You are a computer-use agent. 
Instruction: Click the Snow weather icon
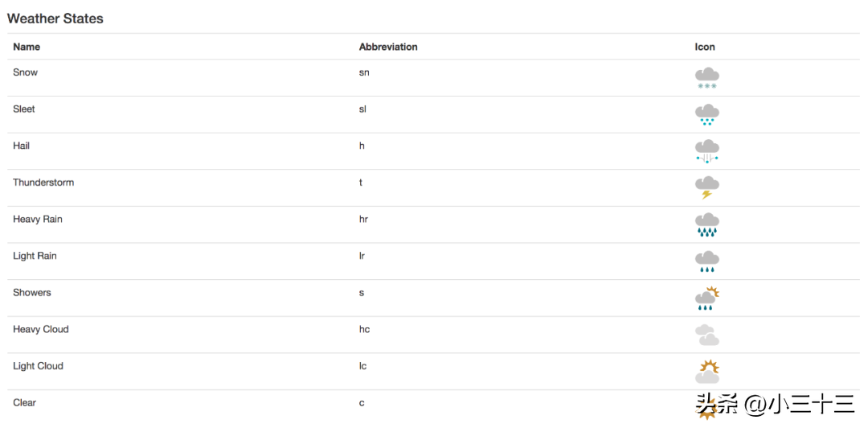coord(707,78)
